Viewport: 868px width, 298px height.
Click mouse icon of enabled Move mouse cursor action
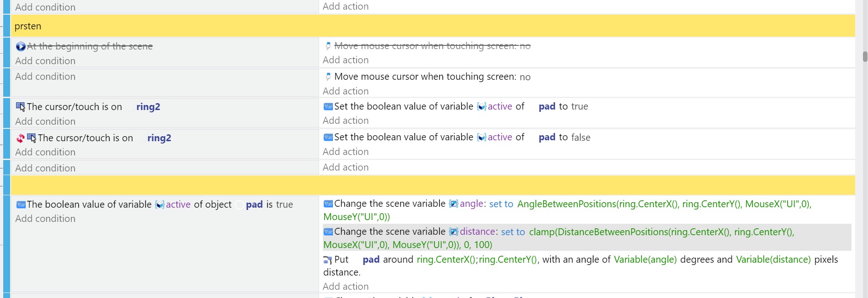[x=328, y=77]
